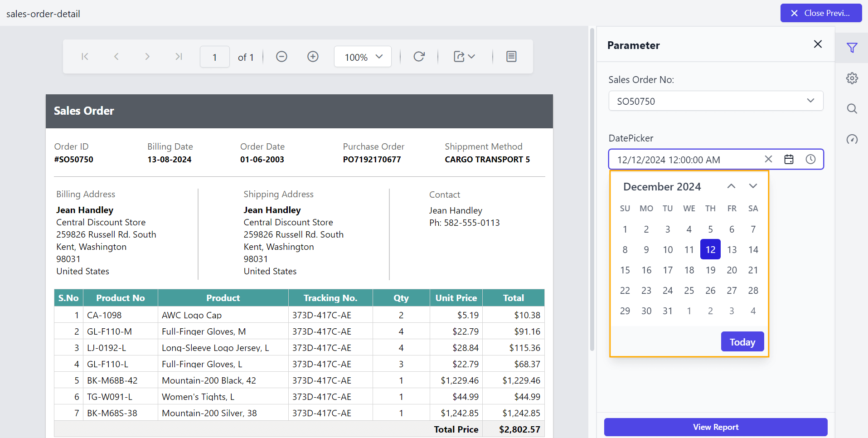868x438 pixels.
Task: Open the zoom percentage dropdown
Action: tap(362, 56)
